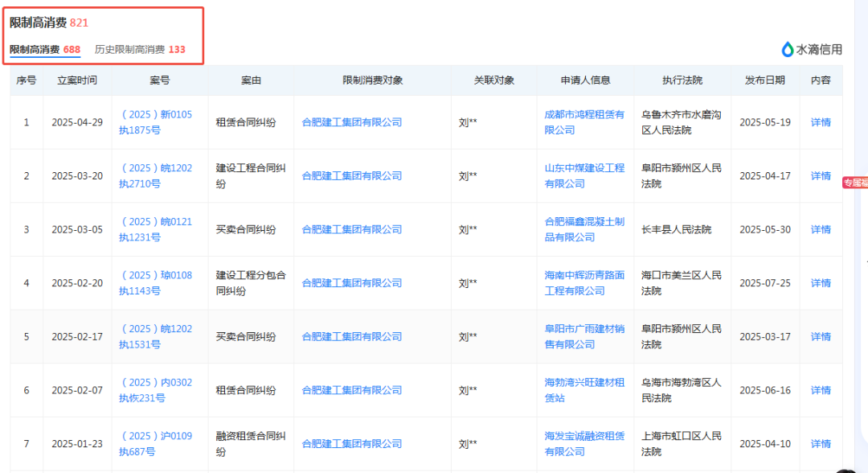Open case number （2025）沪0109执687号
Screen dimensions: 868x473
coord(158,443)
